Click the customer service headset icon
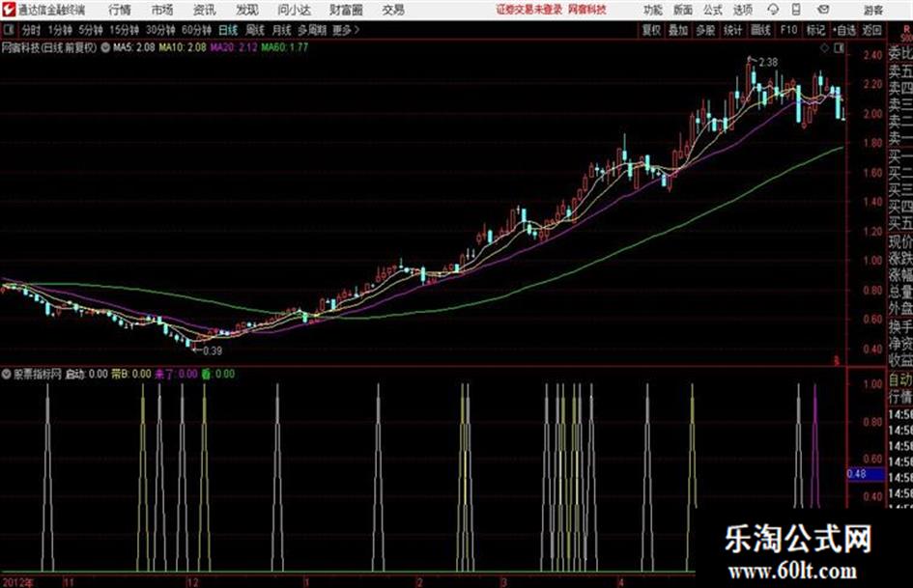Screen dimensions: 913x588 [773, 10]
